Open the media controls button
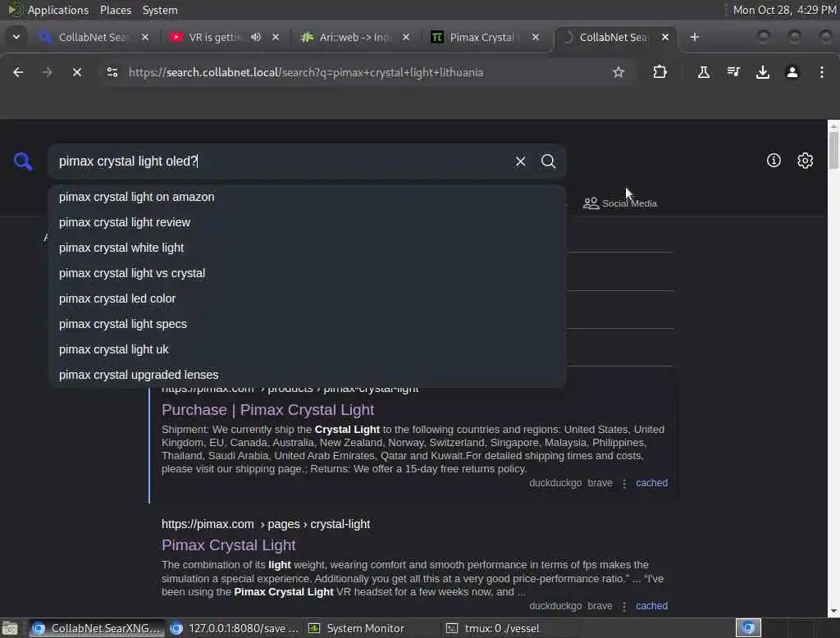The height and width of the screenshot is (638, 840). click(x=733, y=72)
